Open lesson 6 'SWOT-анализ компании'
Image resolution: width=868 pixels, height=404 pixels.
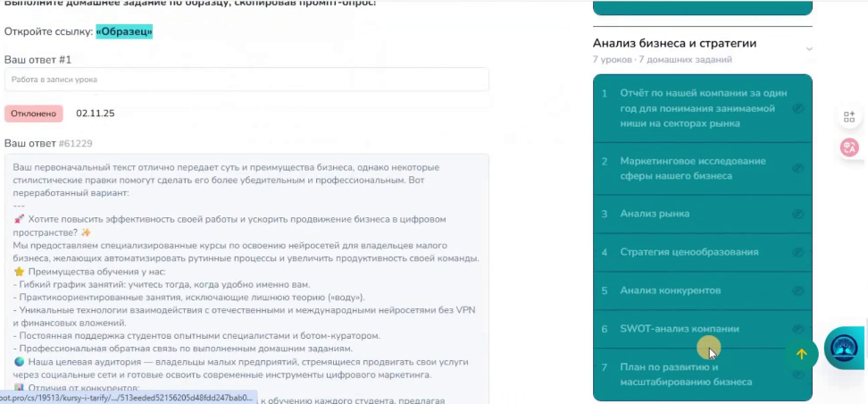click(703, 329)
